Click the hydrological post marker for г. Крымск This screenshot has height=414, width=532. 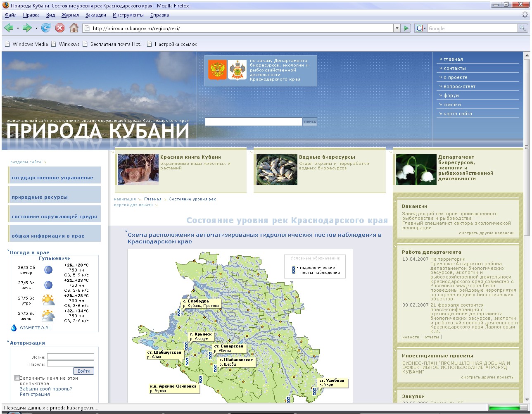click(186, 346)
